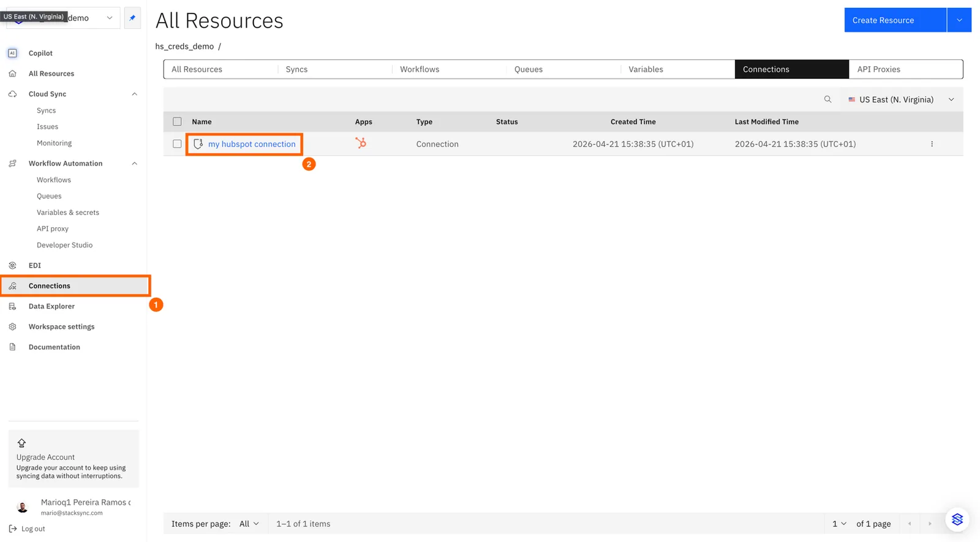Click the Last Modified Time column header
The height and width of the screenshot is (542, 980).
click(766, 121)
